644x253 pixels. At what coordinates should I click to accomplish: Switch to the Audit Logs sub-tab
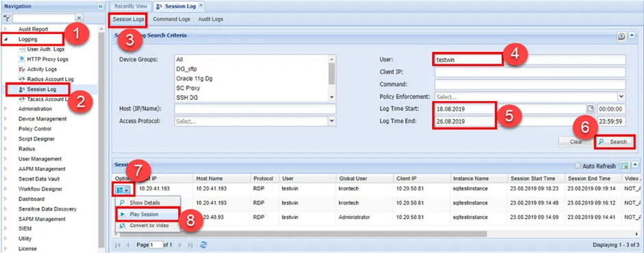(x=211, y=19)
